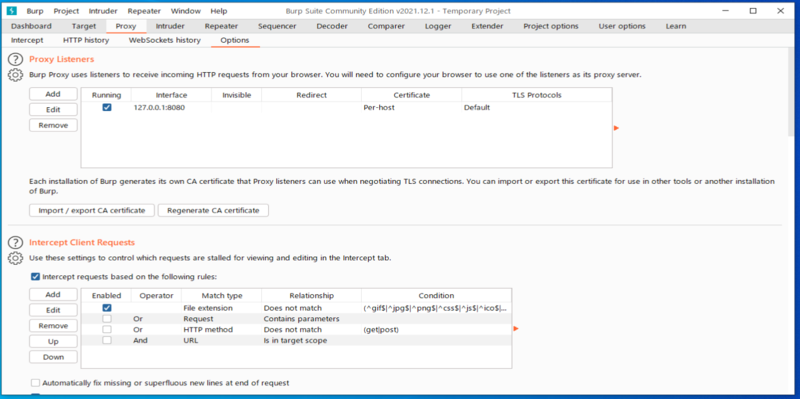This screenshot has height=399, width=800.
Task: Disable the File extension rule checkbox
Action: coord(107,308)
